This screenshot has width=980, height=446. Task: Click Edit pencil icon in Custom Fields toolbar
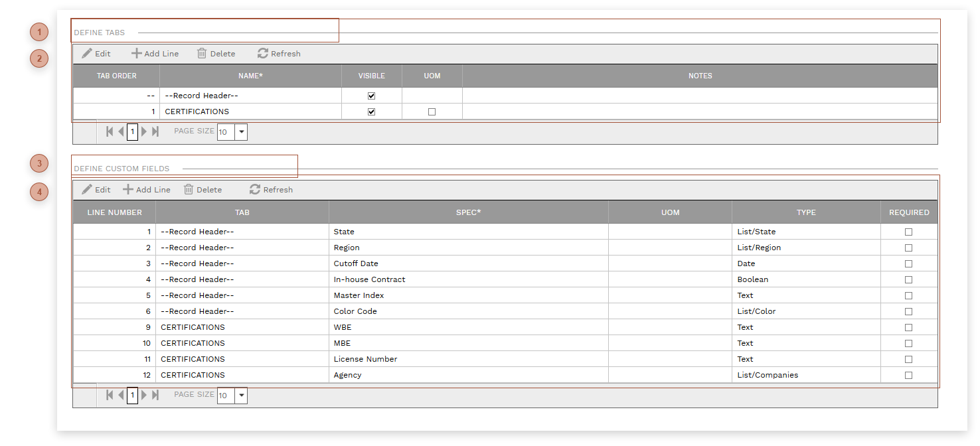[87, 190]
